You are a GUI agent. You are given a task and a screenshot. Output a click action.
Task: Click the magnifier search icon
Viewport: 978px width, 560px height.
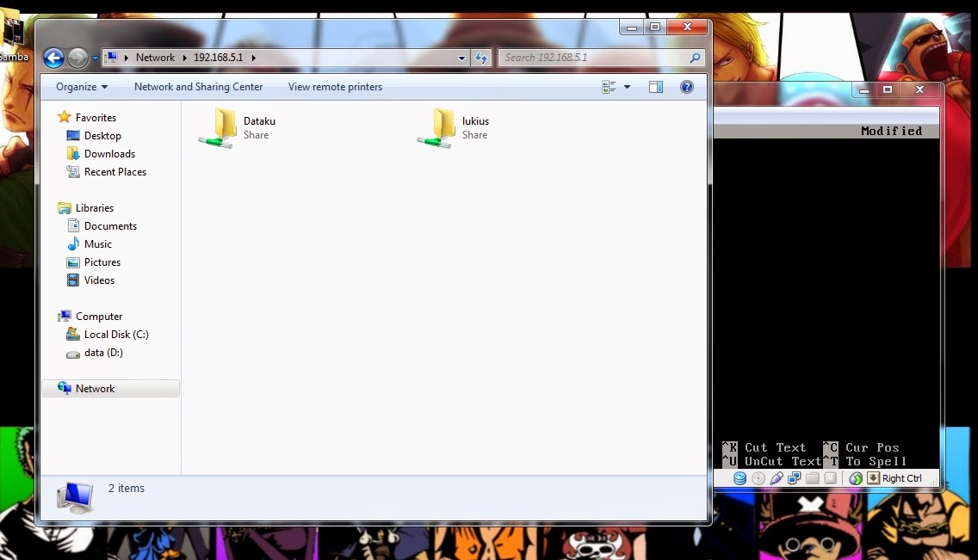(695, 58)
